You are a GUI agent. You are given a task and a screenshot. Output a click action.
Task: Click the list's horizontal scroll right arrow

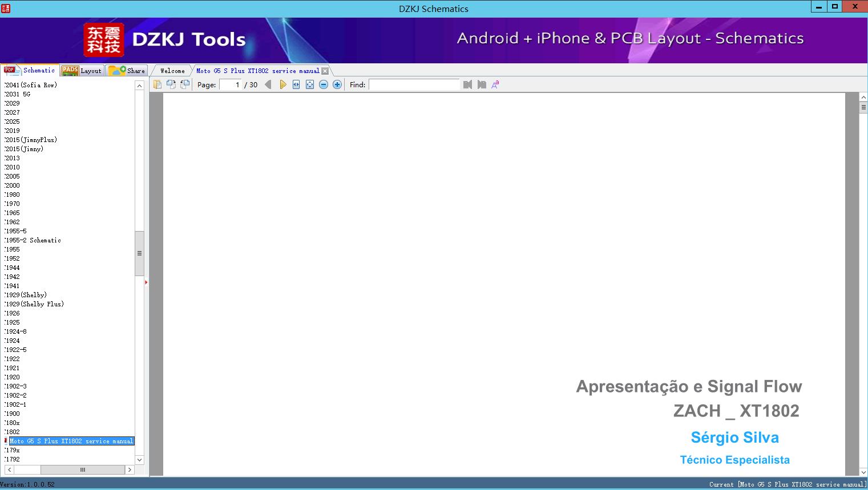tap(130, 469)
